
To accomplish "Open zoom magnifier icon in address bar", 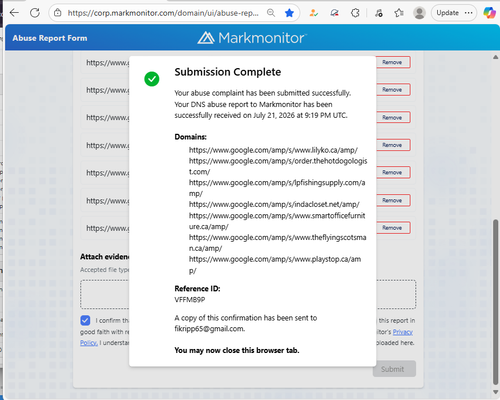I will pyautogui.click(x=271, y=13).
